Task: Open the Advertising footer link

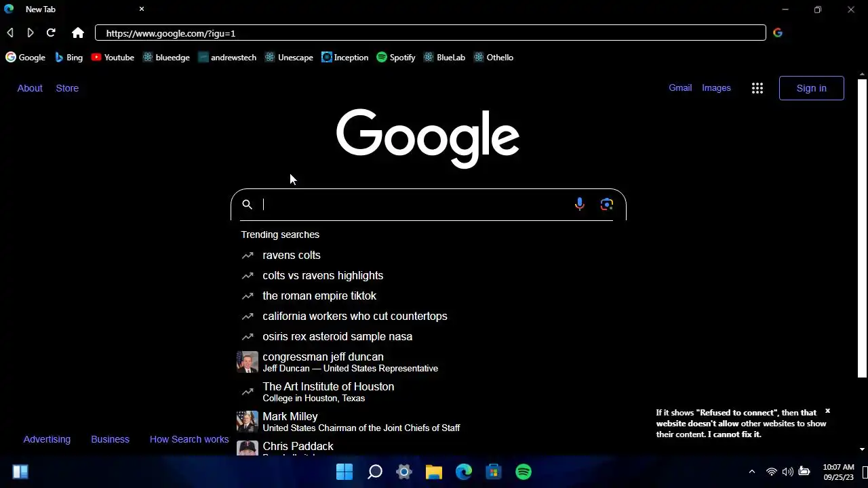Action: coord(47,439)
